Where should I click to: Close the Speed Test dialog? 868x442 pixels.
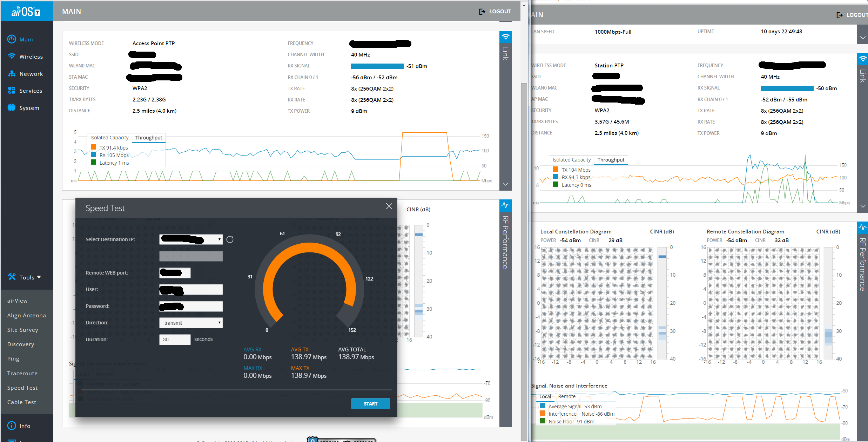tap(389, 206)
